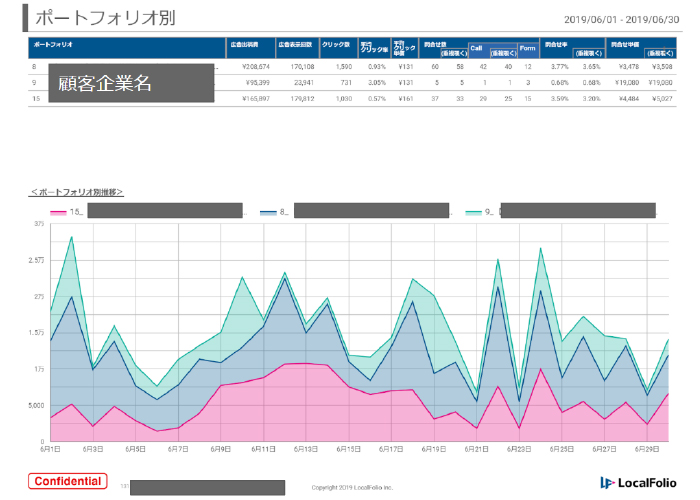This screenshot has height=500, width=700.
Task: Click the LocalFolio logo
Action: tap(638, 483)
